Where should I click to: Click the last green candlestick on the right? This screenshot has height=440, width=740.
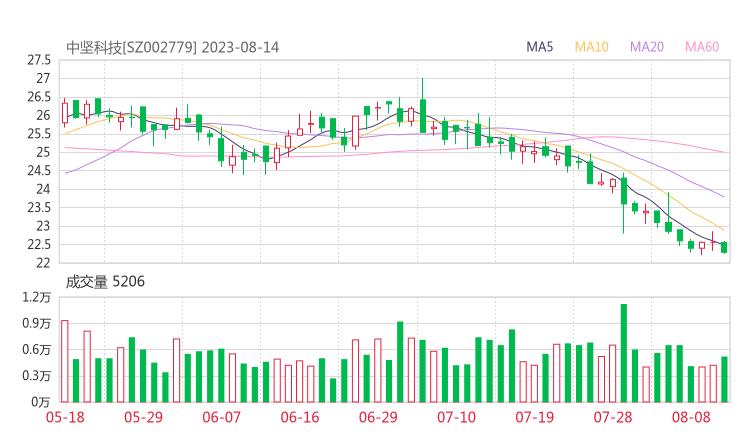[724, 247]
